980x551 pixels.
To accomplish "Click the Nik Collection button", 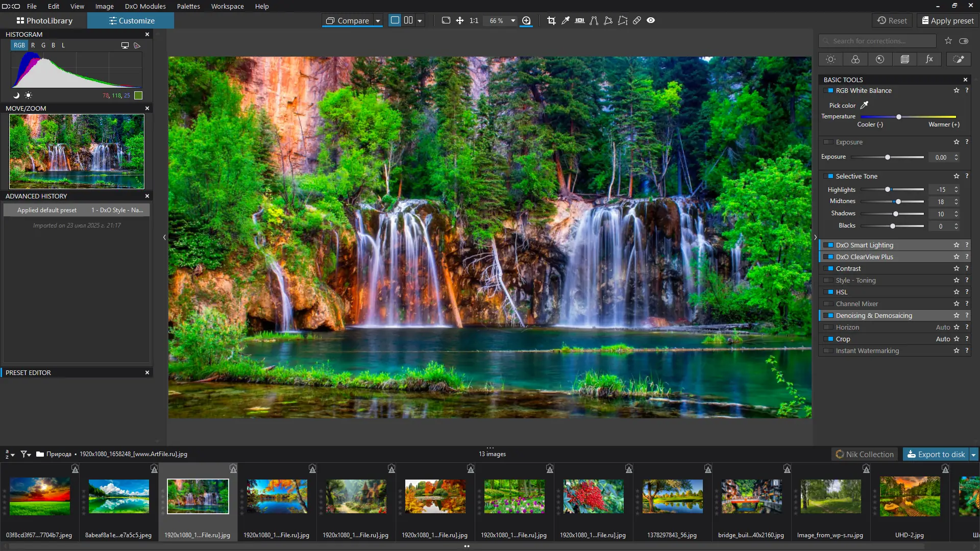I will pos(865,455).
